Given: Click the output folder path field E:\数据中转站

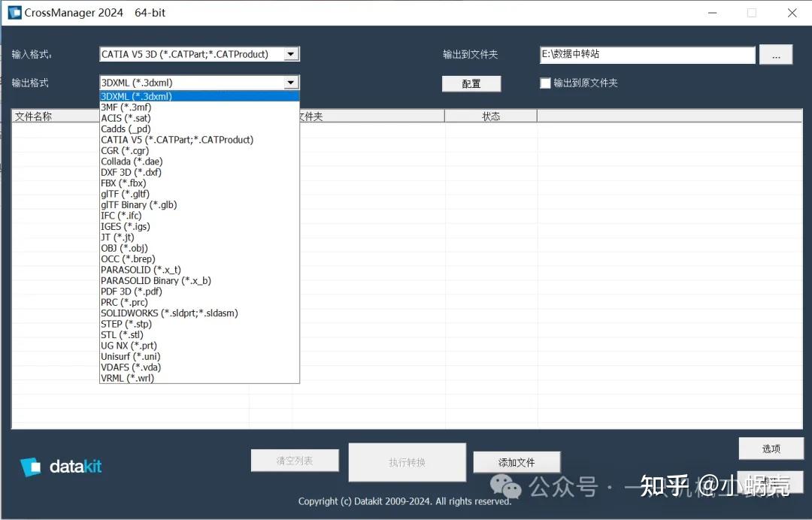Looking at the screenshot, I should tap(647, 54).
